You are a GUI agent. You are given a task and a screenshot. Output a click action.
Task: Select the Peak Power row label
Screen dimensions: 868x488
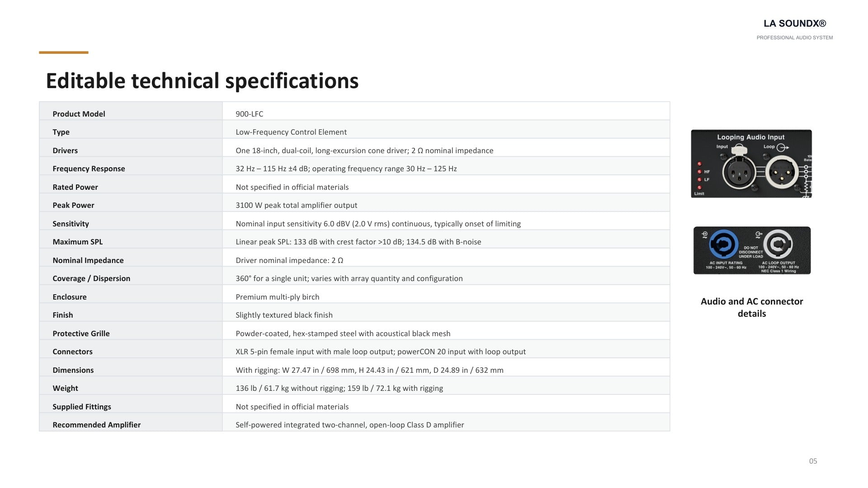point(73,205)
